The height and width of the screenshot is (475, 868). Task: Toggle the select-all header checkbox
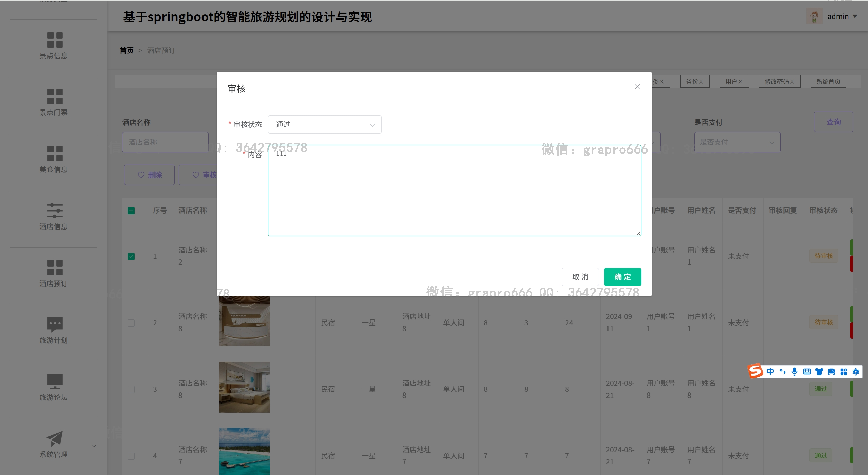[x=131, y=211]
